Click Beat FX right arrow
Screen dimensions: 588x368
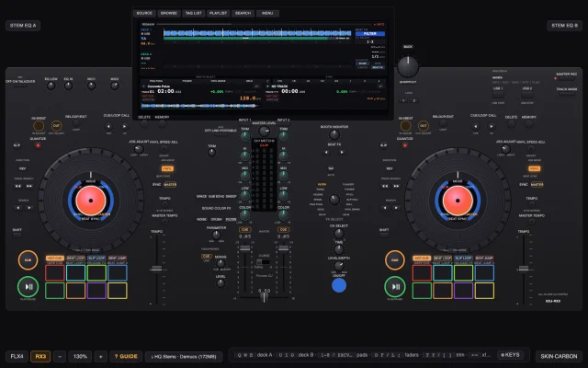point(342,153)
